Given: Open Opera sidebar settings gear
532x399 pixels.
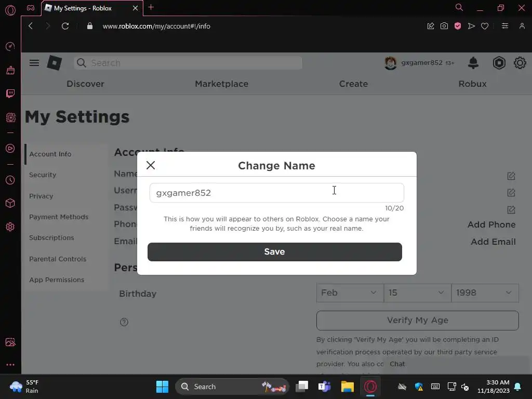Looking at the screenshot, I should tap(10, 227).
